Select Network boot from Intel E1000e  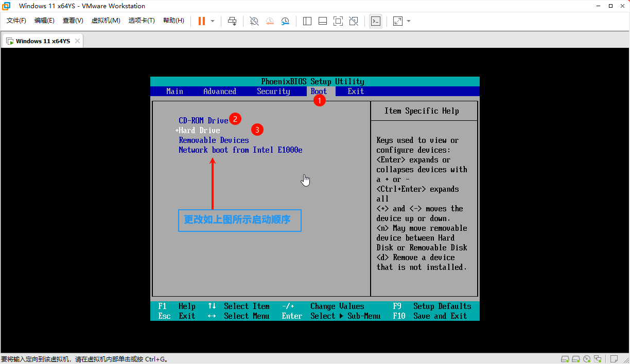pos(240,150)
